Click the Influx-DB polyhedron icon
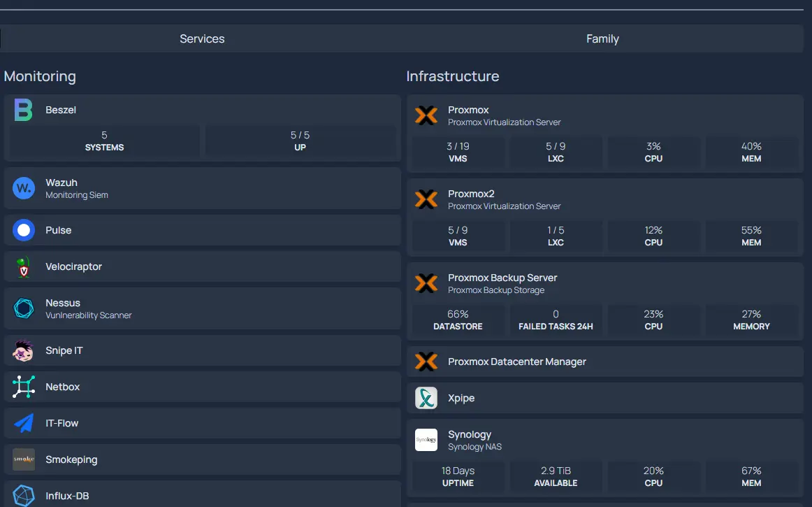 click(x=23, y=496)
